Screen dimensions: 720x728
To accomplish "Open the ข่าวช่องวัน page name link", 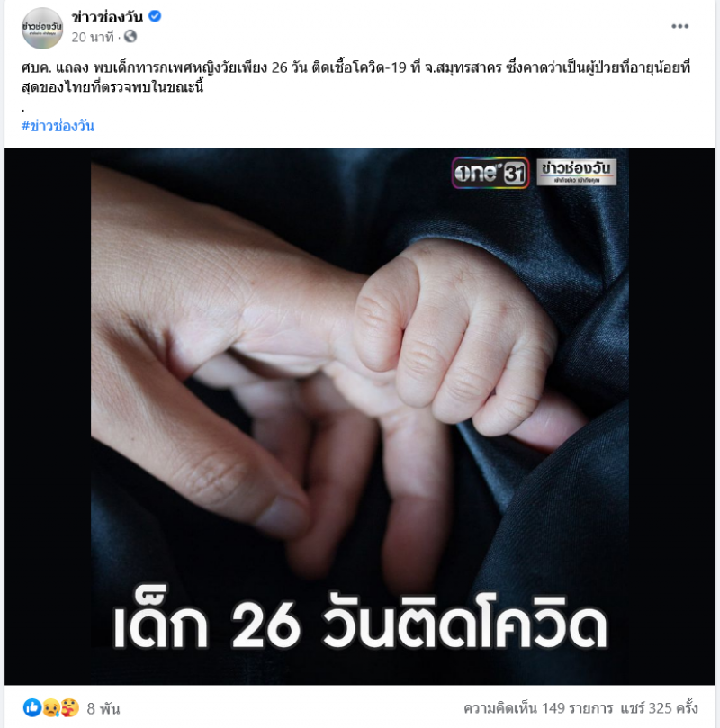I will point(107,17).
